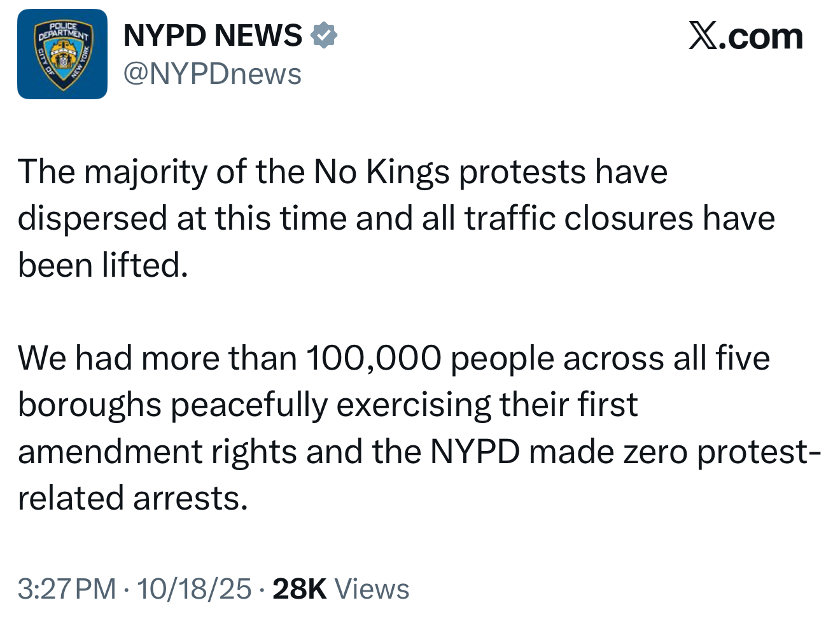Click the "been lifted." line
Image resolution: width=840 pixels, height=619 pixels.
pyautogui.click(x=103, y=265)
